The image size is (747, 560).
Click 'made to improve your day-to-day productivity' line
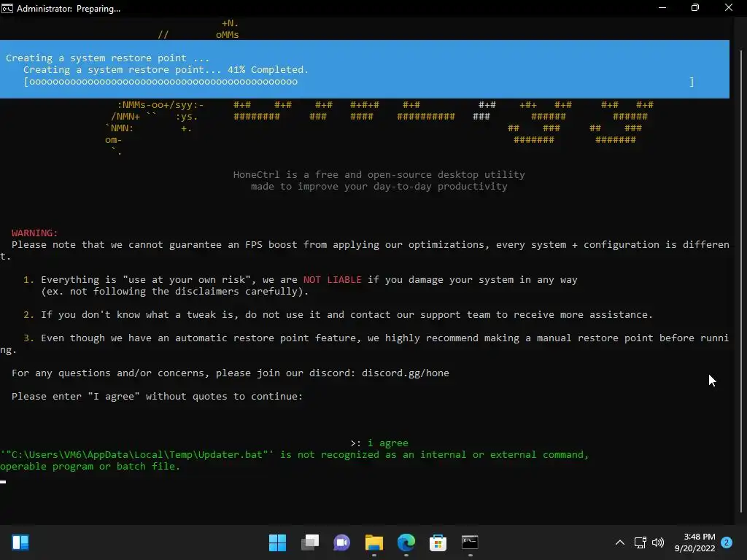tap(379, 187)
